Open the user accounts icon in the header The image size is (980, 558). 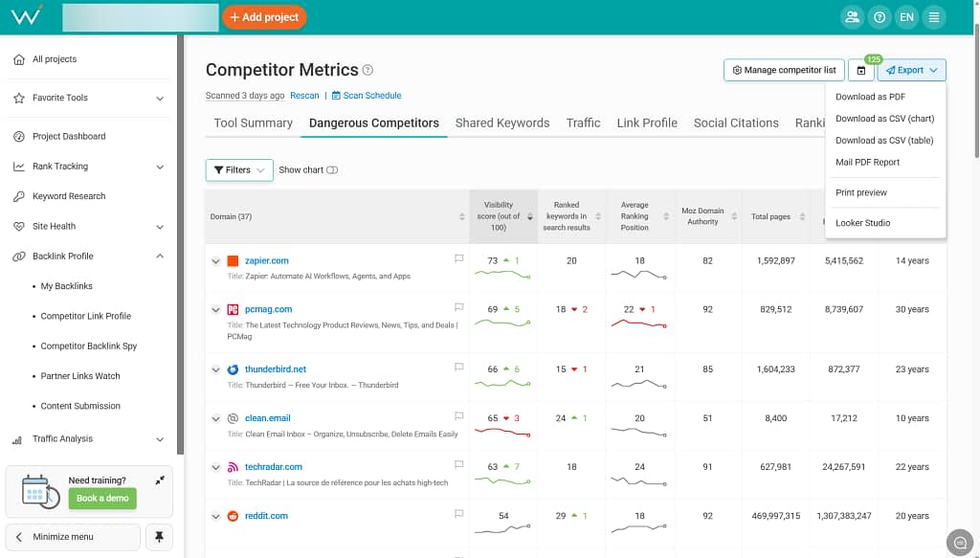pyautogui.click(x=851, y=17)
